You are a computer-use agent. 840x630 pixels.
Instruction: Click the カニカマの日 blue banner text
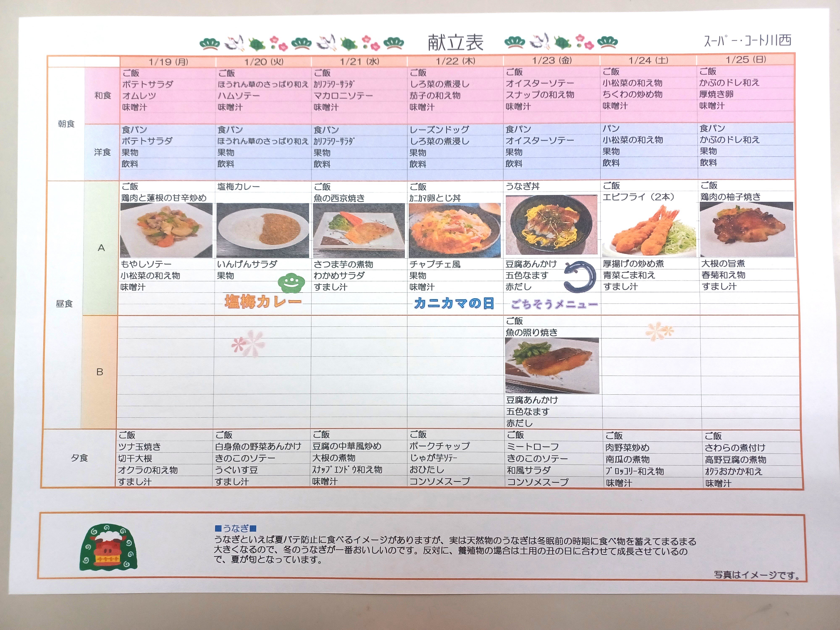pos(454,303)
